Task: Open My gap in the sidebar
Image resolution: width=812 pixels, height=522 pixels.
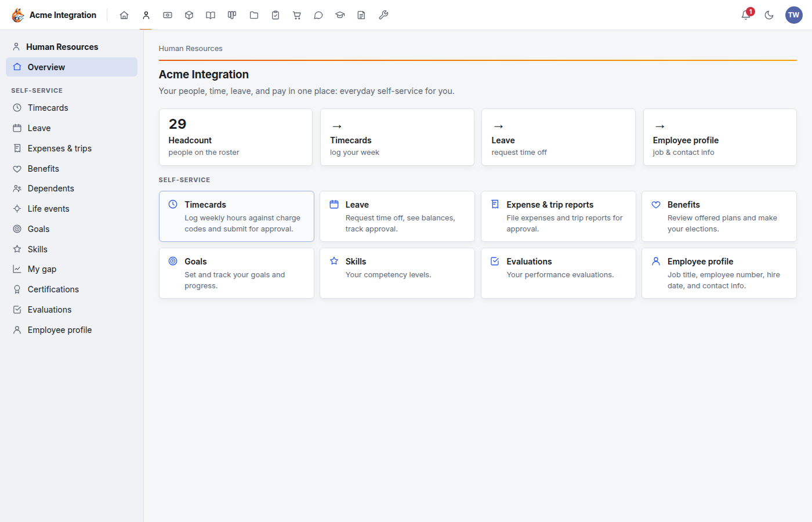Action: 71,269
